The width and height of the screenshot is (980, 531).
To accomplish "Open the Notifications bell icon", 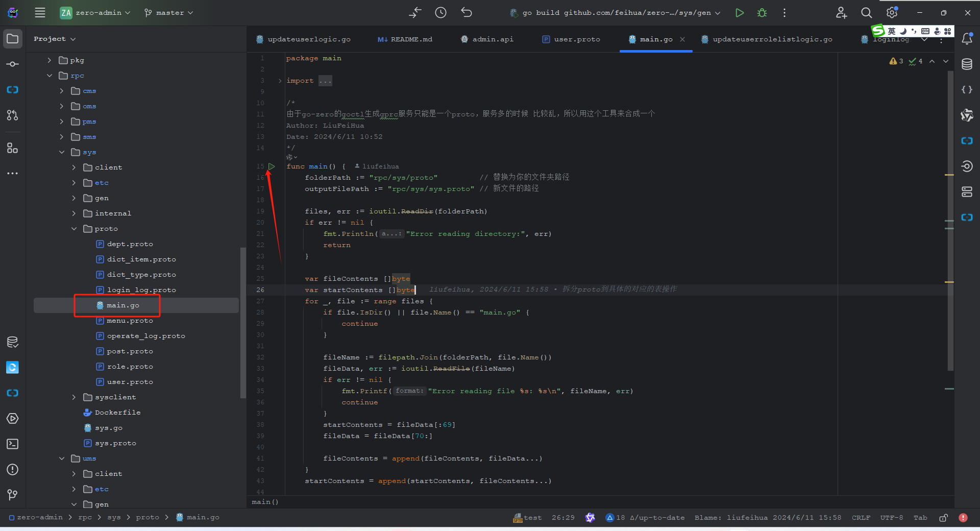I will click(x=967, y=39).
